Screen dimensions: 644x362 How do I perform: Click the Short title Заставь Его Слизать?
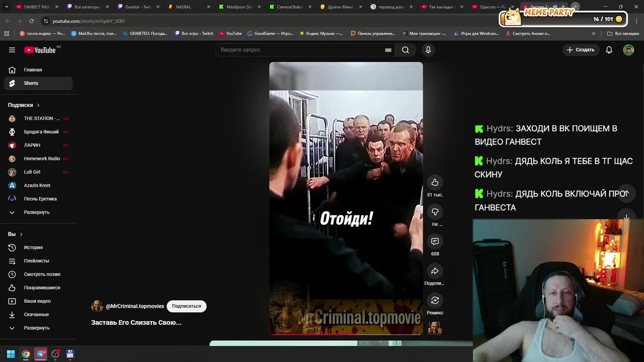pyautogui.click(x=136, y=323)
